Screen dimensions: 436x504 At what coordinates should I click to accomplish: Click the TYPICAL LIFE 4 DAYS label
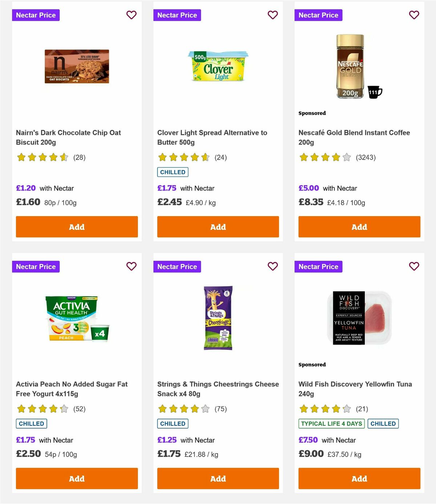(331, 424)
